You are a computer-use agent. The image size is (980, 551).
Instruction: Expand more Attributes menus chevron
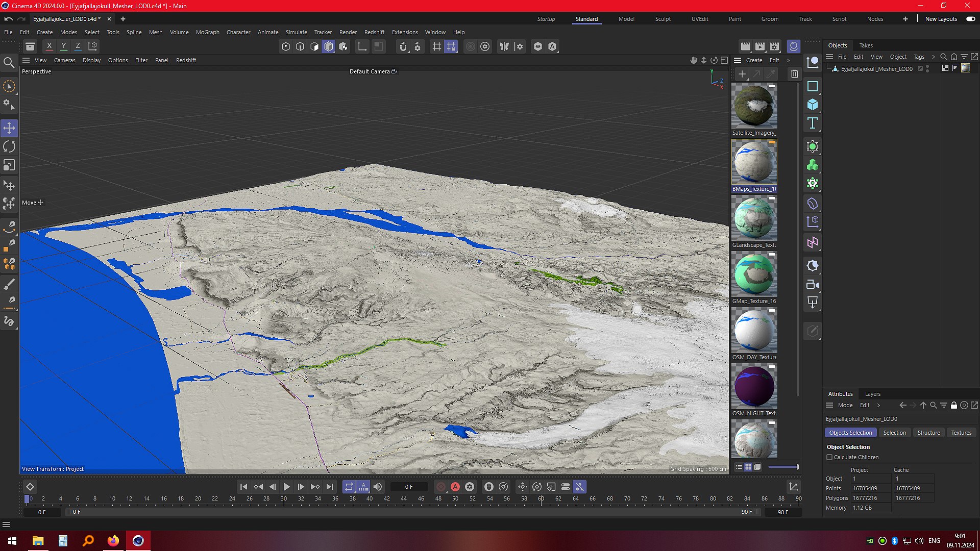point(878,405)
